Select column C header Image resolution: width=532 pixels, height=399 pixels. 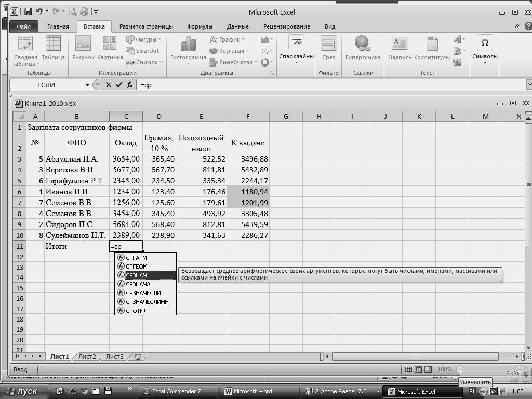pos(126,116)
